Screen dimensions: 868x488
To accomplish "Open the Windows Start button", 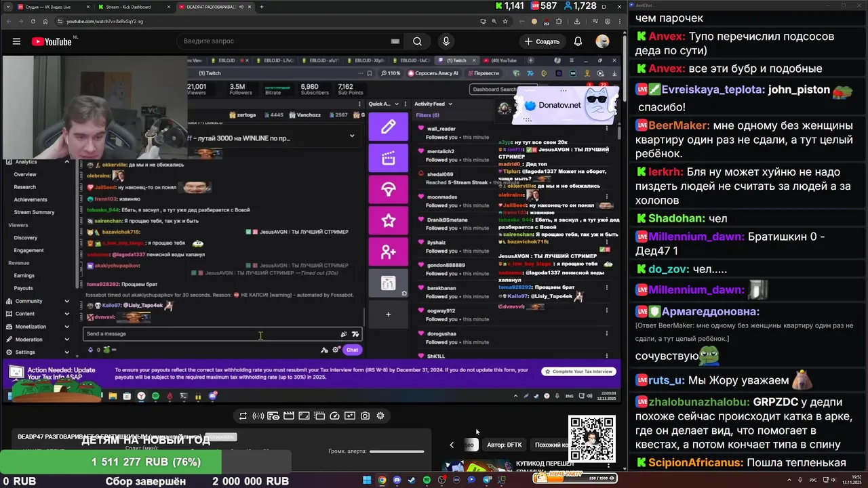I will (367, 480).
